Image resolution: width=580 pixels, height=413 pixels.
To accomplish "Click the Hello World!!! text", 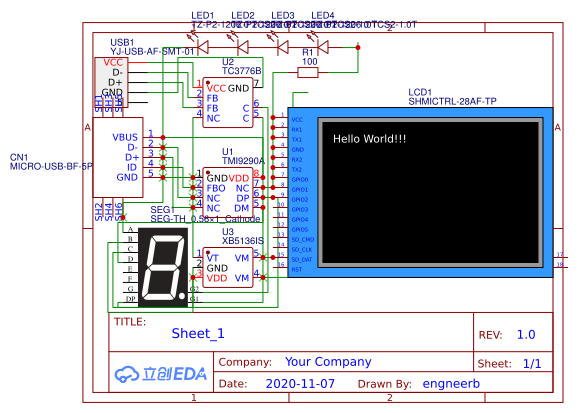I will click(370, 139).
